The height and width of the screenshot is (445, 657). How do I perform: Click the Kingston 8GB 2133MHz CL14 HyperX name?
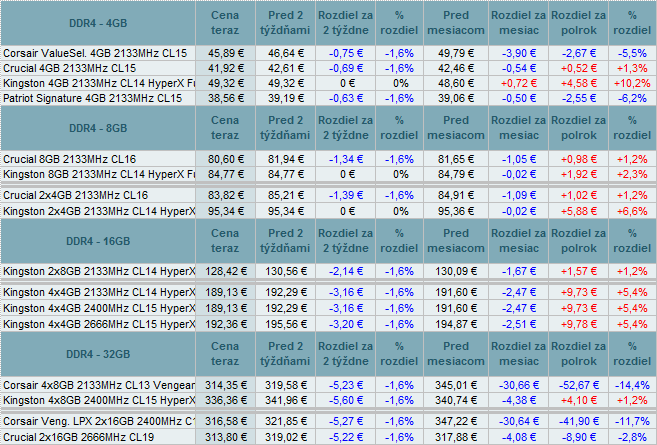click(99, 174)
